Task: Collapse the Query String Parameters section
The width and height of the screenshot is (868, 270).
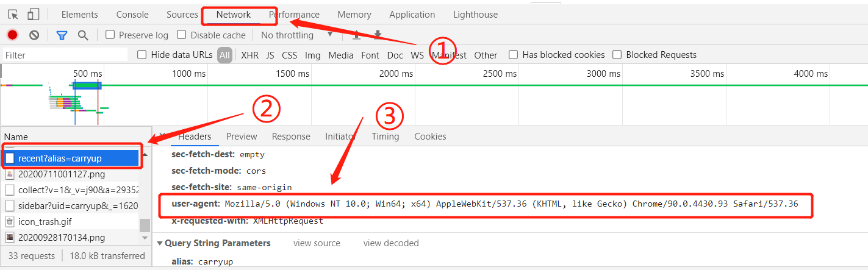Action: point(160,243)
